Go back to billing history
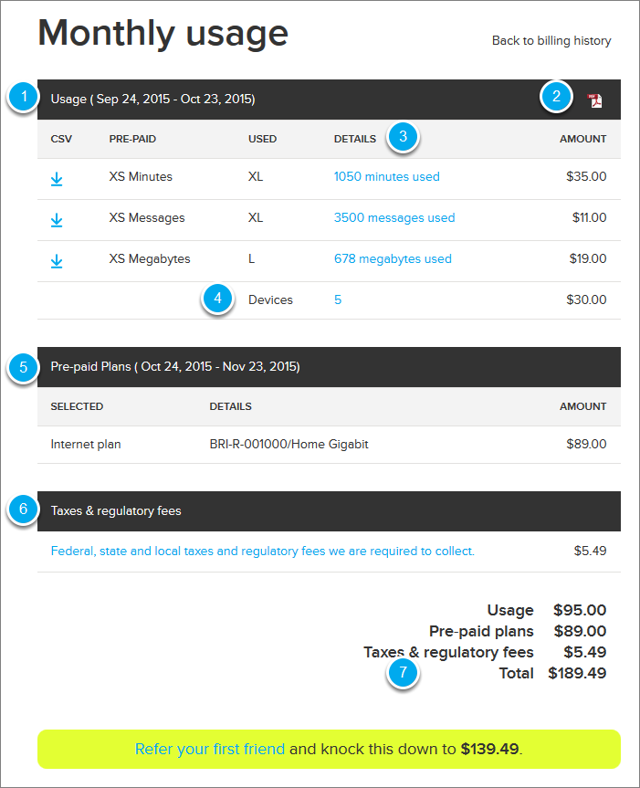This screenshot has width=640, height=788. tap(551, 41)
